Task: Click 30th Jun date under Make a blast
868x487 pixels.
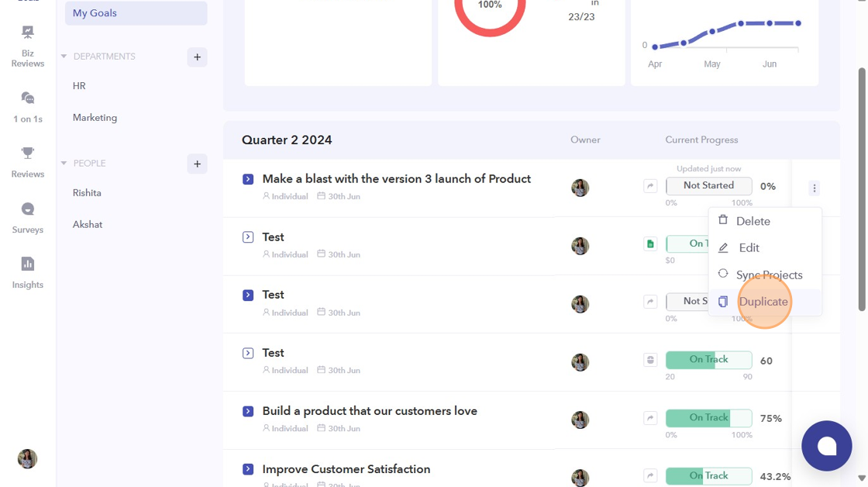Action: point(339,196)
